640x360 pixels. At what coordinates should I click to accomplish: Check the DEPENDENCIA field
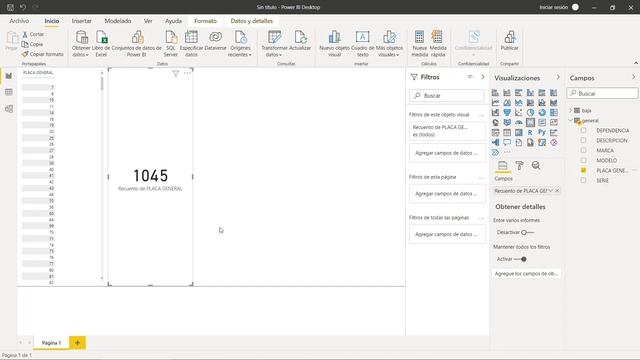pos(583,130)
